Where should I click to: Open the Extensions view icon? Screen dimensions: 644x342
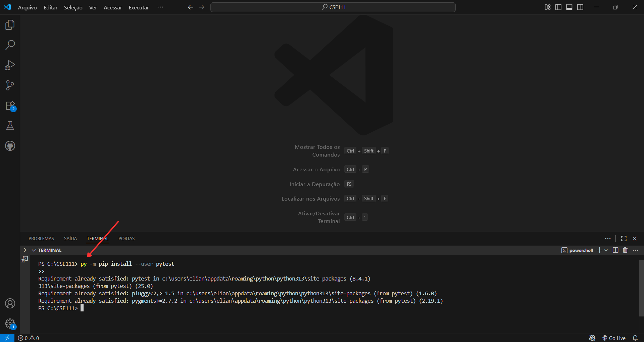(10, 106)
